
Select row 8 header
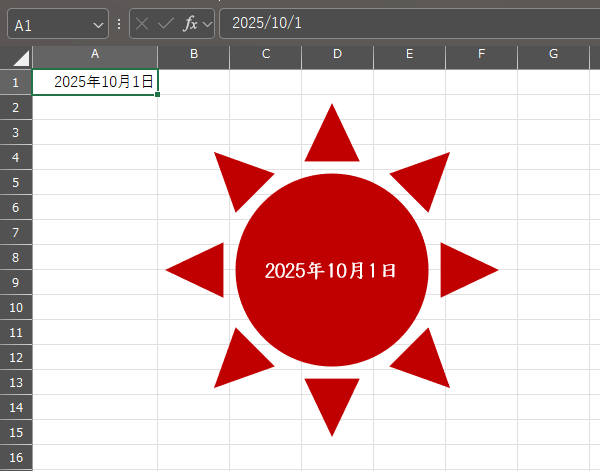pyautogui.click(x=16, y=257)
